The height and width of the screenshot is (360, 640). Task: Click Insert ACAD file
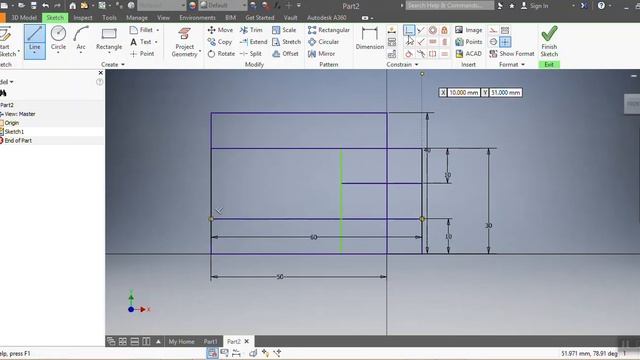point(468,53)
